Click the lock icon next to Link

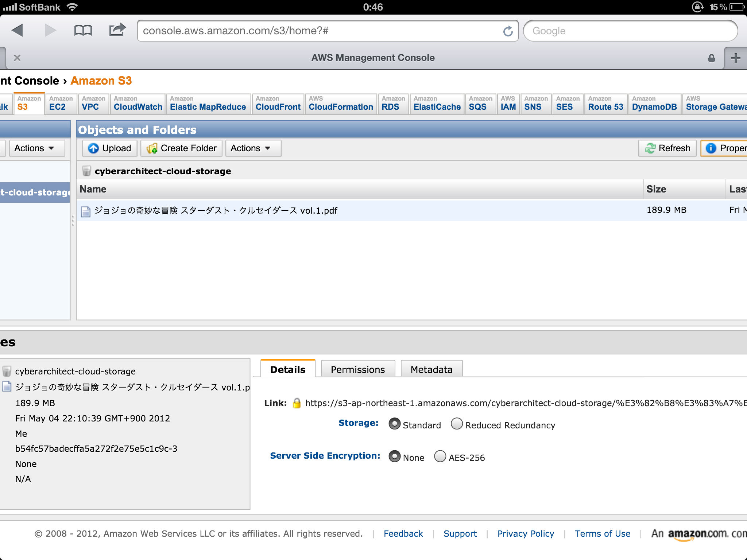(x=297, y=403)
